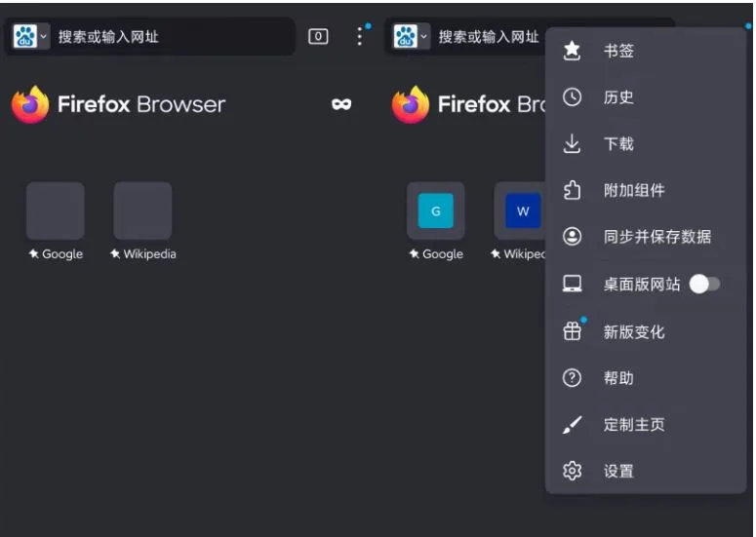
Task: Click the gear icon for 设置
Action: [573, 472]
